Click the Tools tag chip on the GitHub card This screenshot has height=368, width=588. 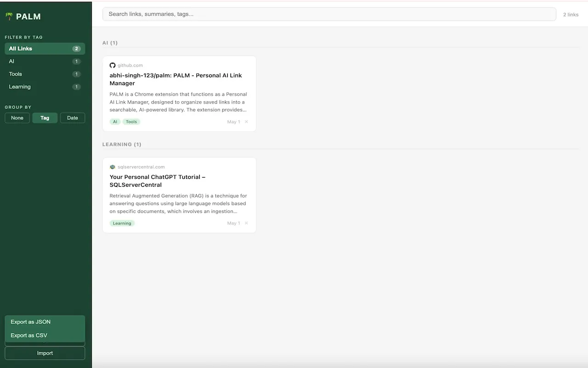(x=131, y=122)
